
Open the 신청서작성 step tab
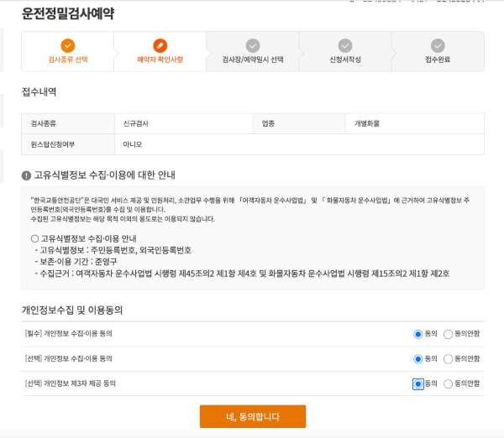[x=345, y=51]
